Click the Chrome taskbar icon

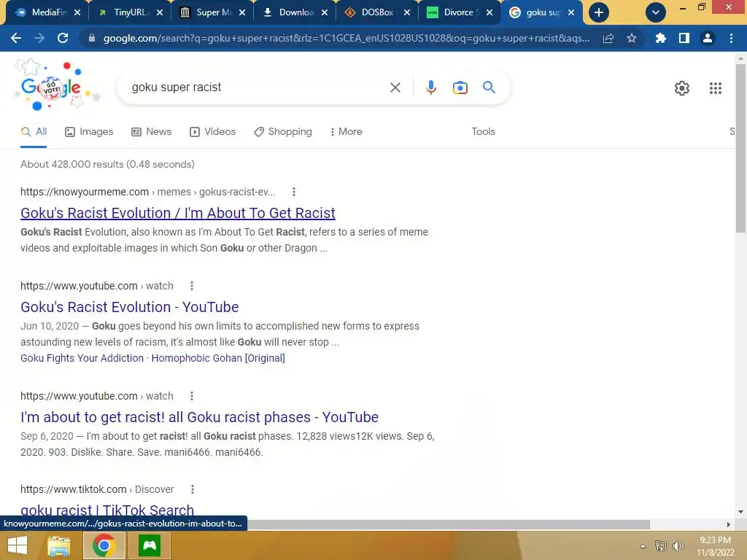[x=104, y=545]
